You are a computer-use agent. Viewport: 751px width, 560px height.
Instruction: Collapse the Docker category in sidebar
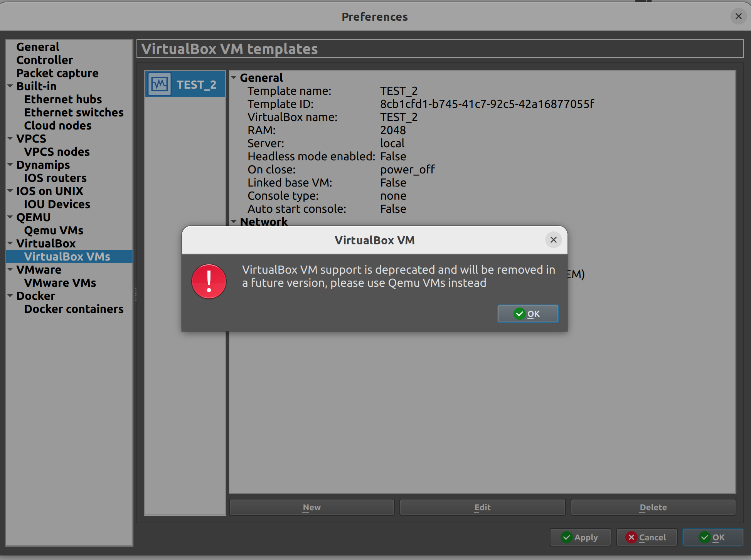coord(10,296)
